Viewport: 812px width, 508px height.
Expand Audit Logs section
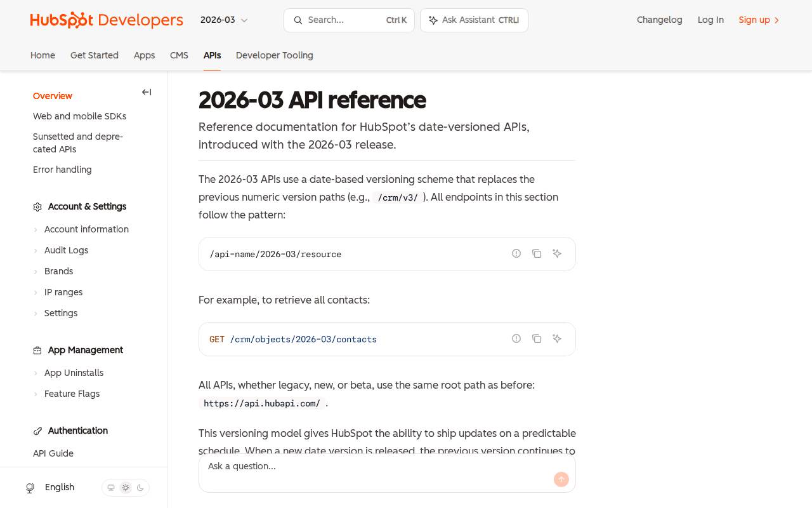pyautogui.click(x=36, y=251)
